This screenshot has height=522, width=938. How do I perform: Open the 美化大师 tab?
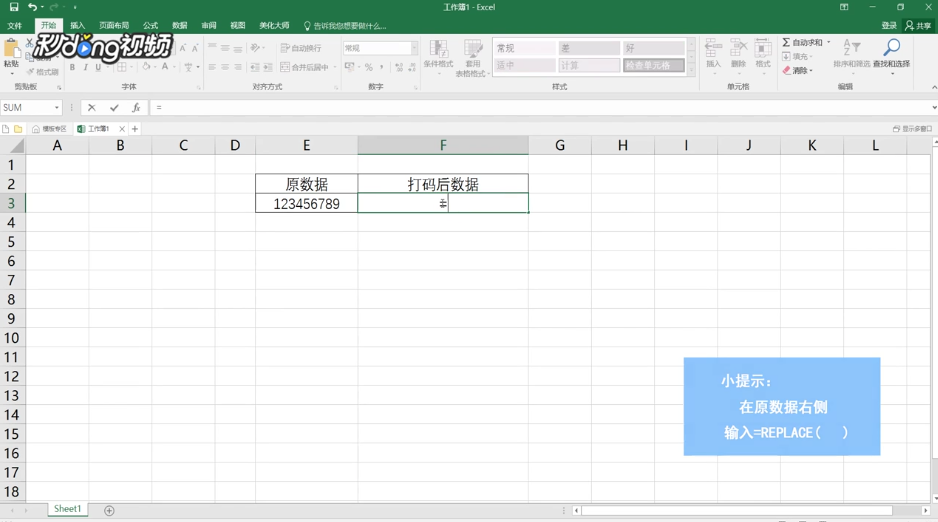(274, 26)
